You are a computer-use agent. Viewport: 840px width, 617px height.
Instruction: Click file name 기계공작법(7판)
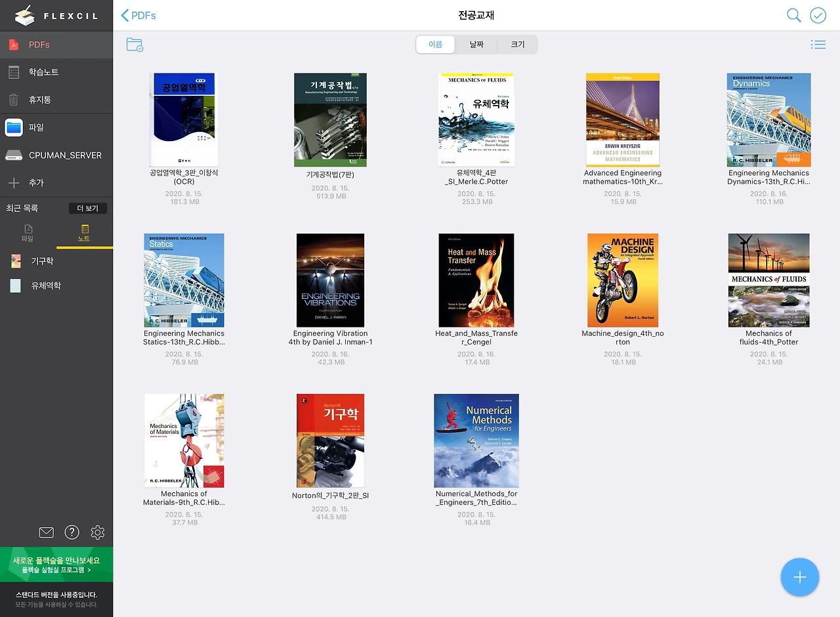point(330,175)
